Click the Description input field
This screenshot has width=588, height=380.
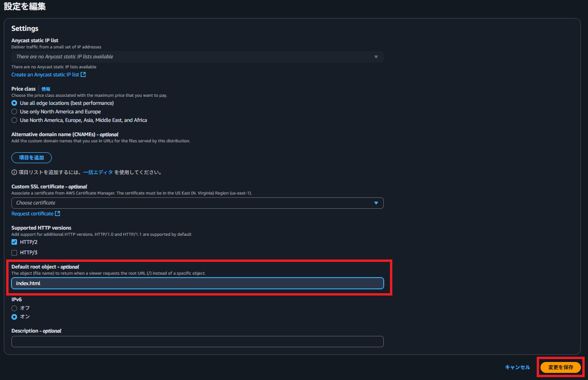(x=197, y=342)
